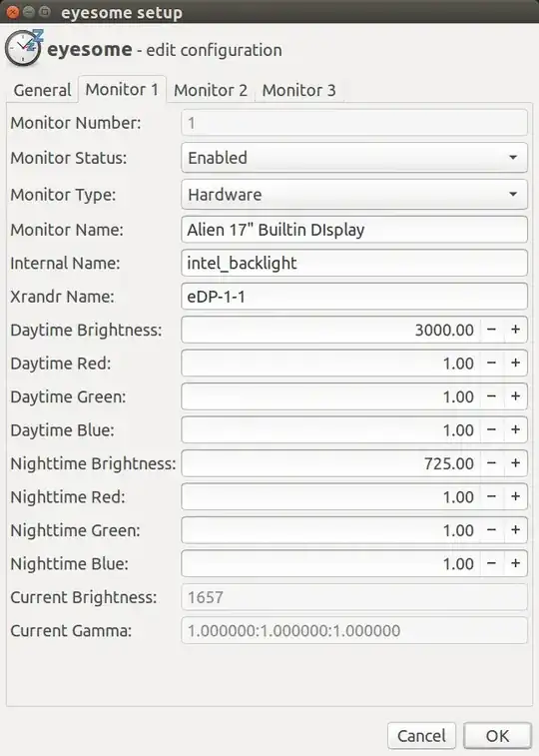The image size is (539, 756).
Task: Click the Monitor Type label
Action: pos(63,195)
